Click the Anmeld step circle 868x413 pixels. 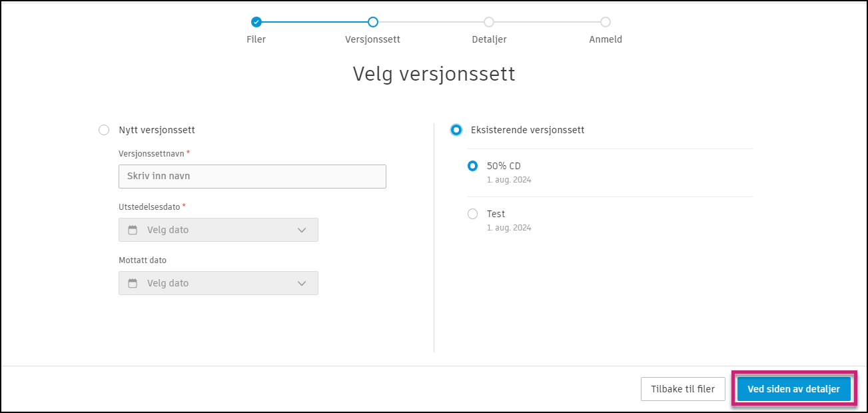point(605,22)
